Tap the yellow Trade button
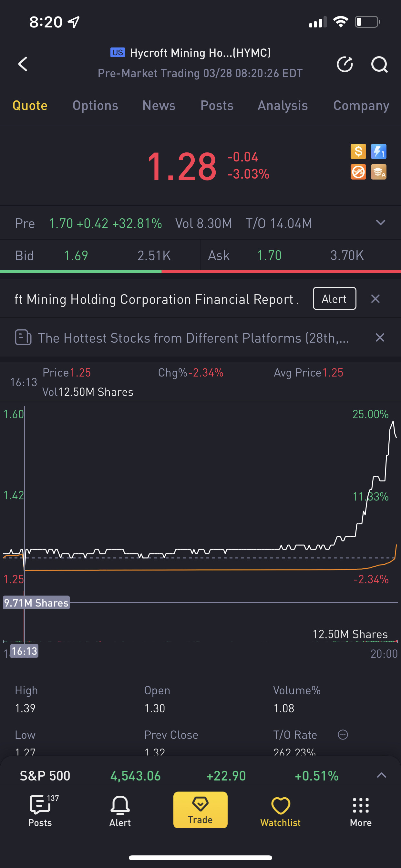This screenshot has height=868, width=401. (x=200, y=810)
